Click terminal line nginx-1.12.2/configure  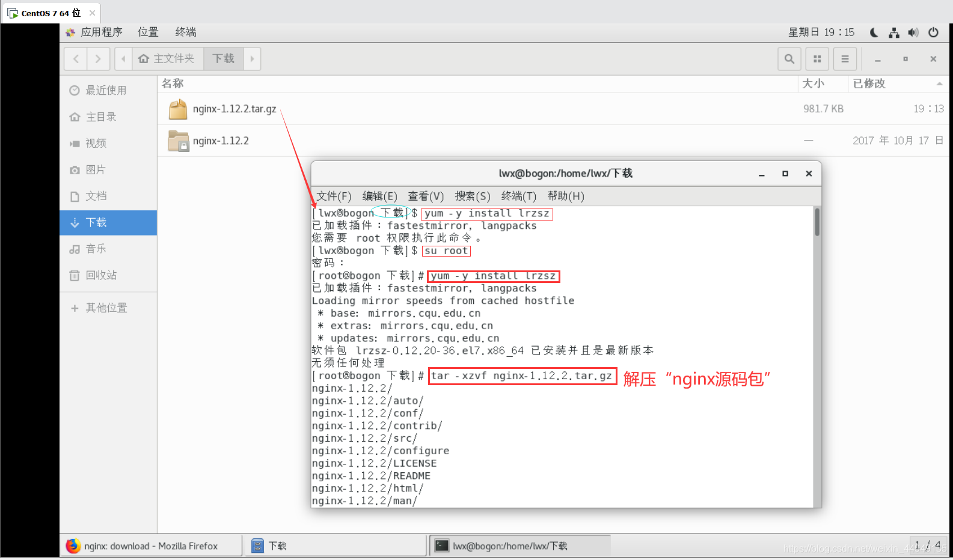(x=381, y=451)
